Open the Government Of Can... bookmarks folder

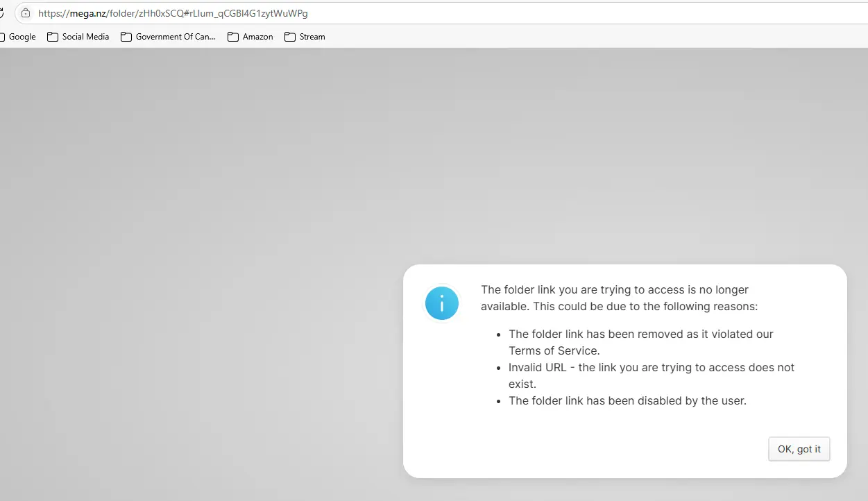tap(168, 37)
